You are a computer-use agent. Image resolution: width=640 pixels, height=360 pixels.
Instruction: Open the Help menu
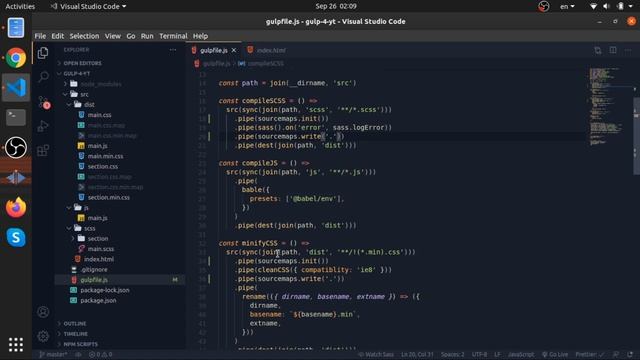coord(200,36)
